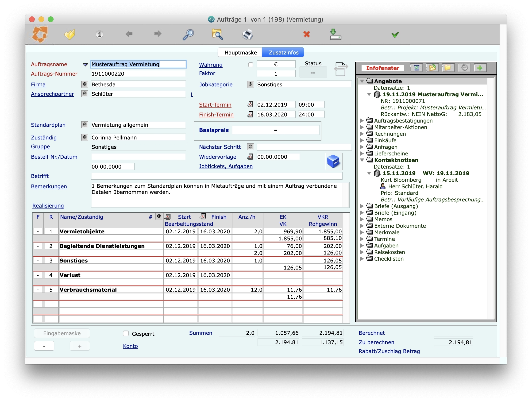Expand the Rechnungen tree folder
This screenshot has height=401, width=532.
click(362, 134)
